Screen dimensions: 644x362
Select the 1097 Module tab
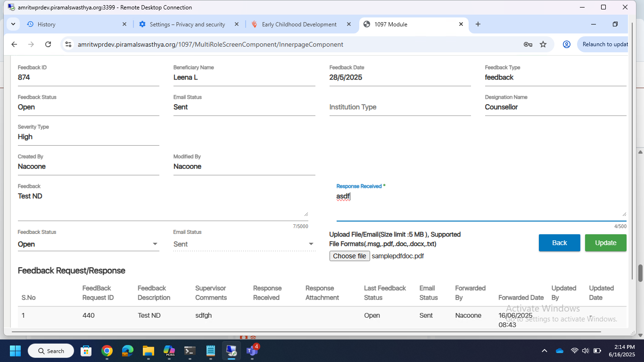tap(414, 24)
